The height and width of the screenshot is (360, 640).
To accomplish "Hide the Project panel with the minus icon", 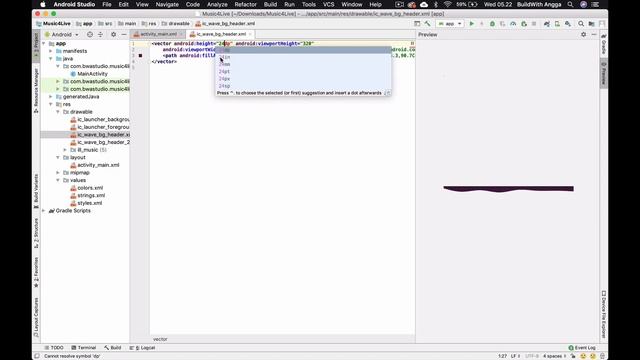I will 124,35.
